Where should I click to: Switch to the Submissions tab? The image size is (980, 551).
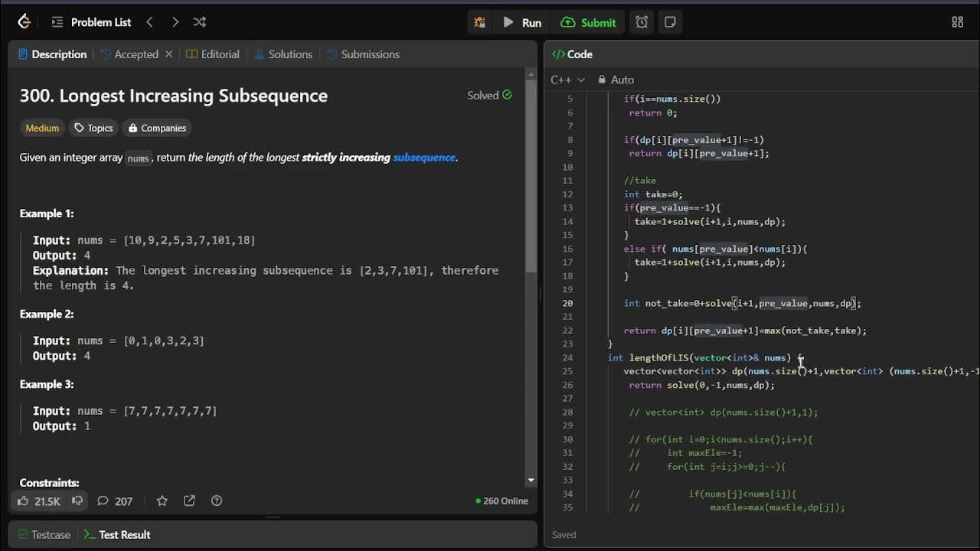pos(363,54)
